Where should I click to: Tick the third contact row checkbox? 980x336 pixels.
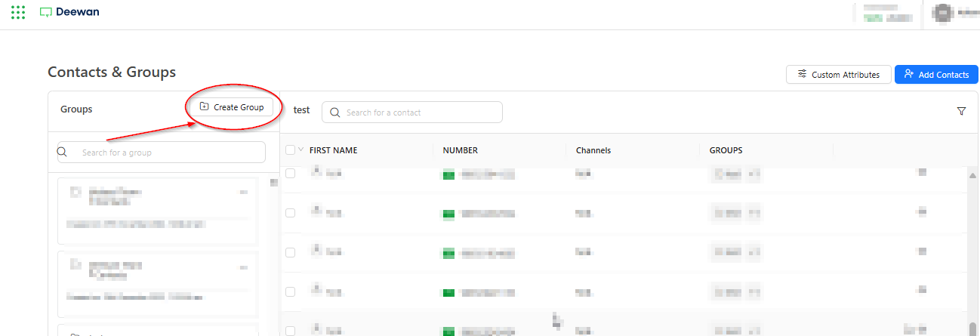[290, 252]
